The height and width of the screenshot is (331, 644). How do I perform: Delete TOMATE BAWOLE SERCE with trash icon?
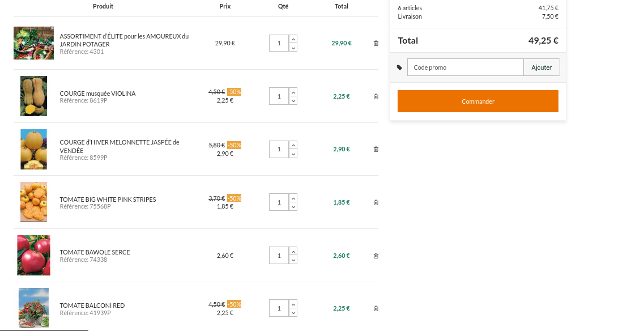coord(376,256)
